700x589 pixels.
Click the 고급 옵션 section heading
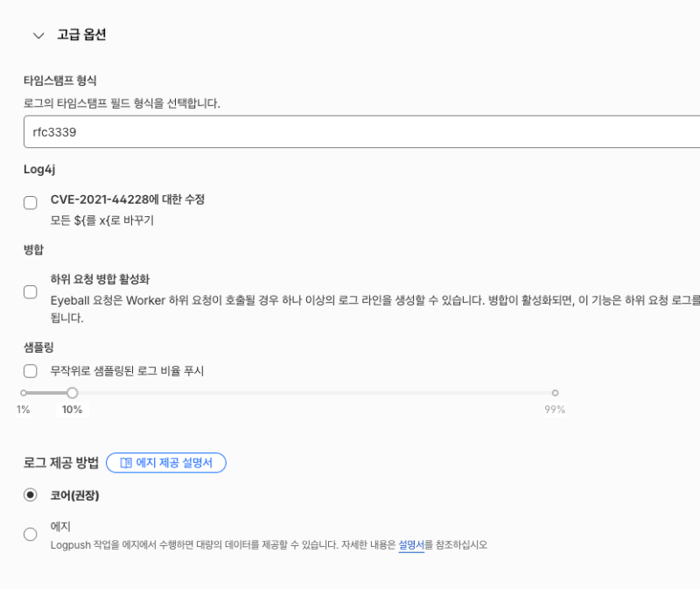coord(81,34)
